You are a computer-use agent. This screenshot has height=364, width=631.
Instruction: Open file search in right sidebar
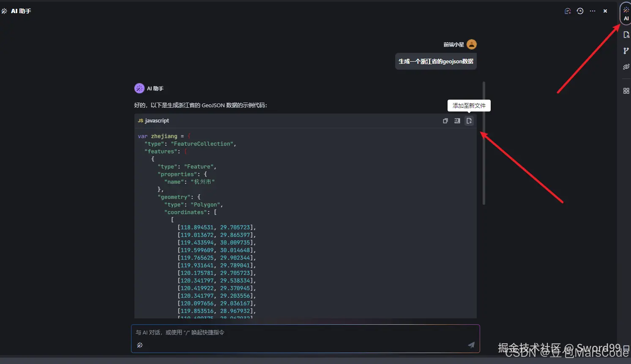pyautogui.click(x=626, y=35)
